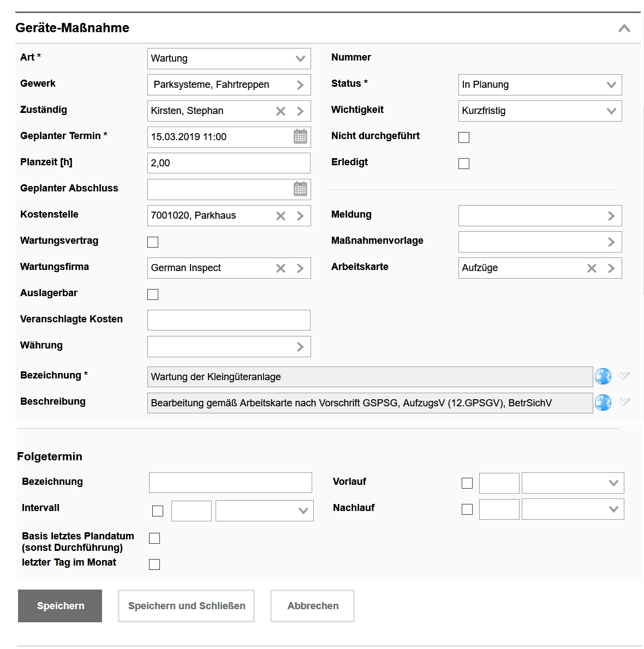
Task: Click Speichern und Schließen button
Action: pyautogui.click(x=186, y=606)
